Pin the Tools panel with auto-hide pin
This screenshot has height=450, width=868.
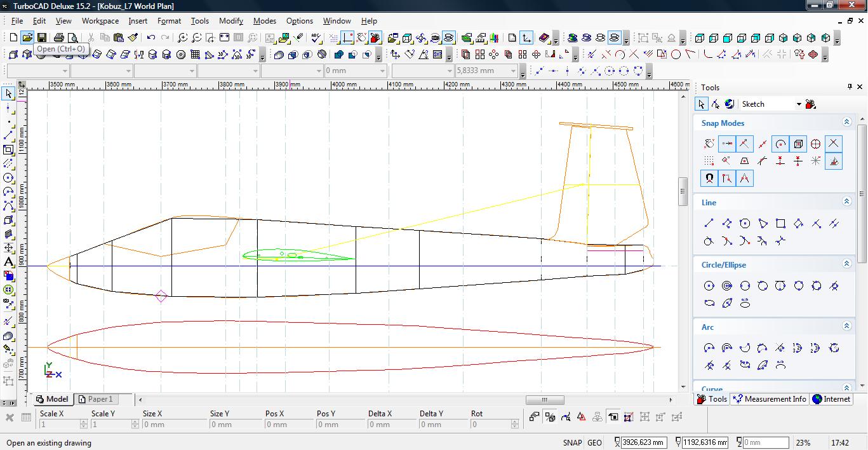(850, 87)
